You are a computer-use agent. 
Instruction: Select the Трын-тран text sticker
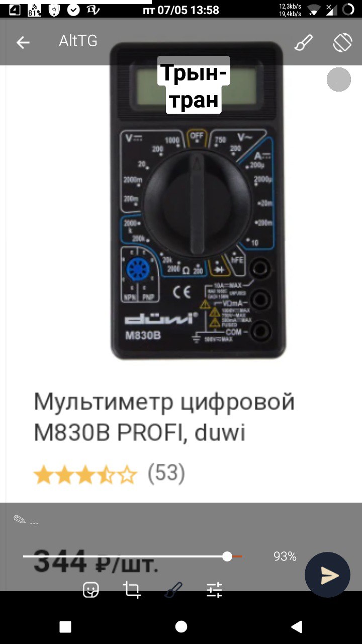194,85
